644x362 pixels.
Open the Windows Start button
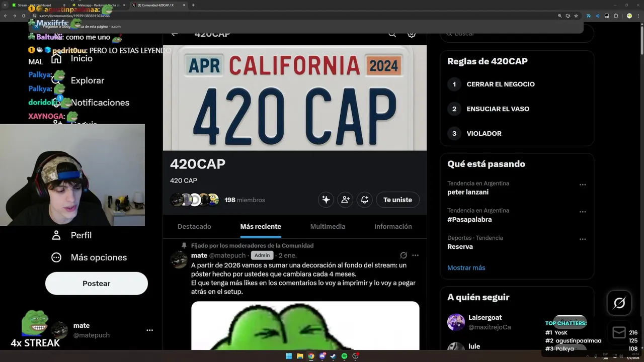click(x=289, y=356)
